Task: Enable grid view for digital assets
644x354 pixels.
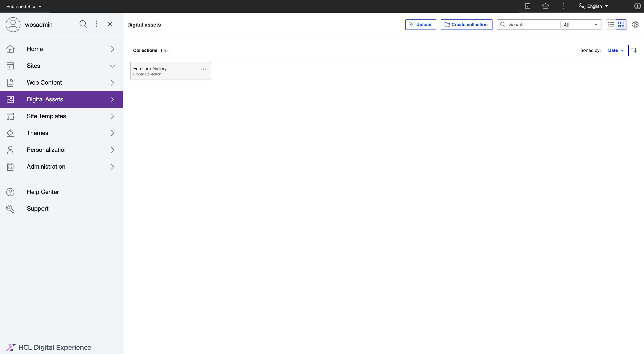Action: point(622,24)
